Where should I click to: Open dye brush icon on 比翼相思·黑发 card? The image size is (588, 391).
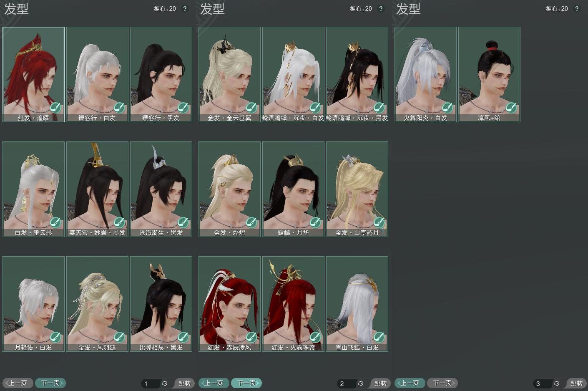pyautogui.click(x=183, y=337)
